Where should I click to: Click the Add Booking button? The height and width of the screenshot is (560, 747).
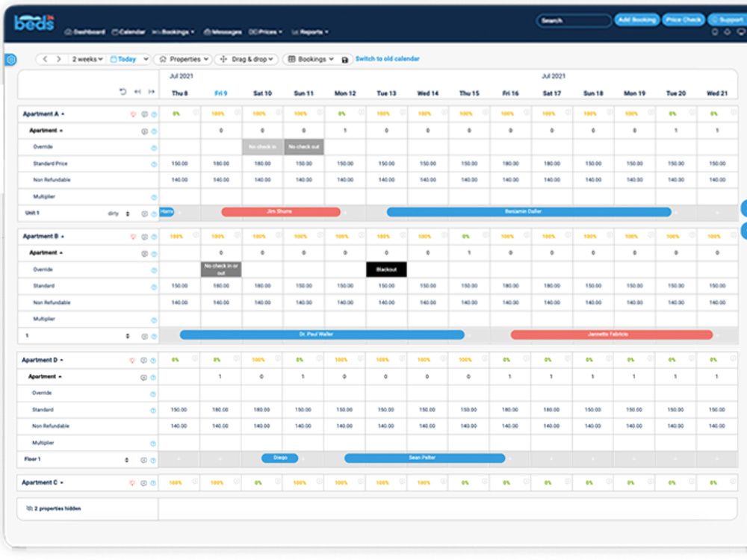(637, 19)
